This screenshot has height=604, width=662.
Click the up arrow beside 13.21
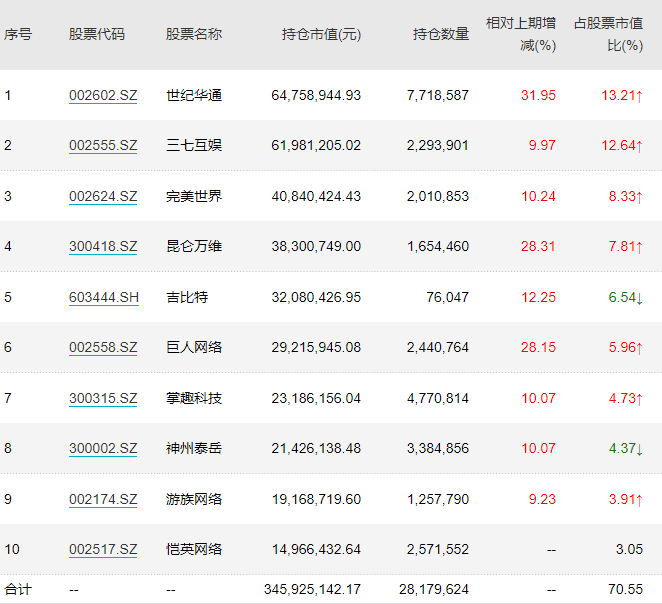click(639, 96)
